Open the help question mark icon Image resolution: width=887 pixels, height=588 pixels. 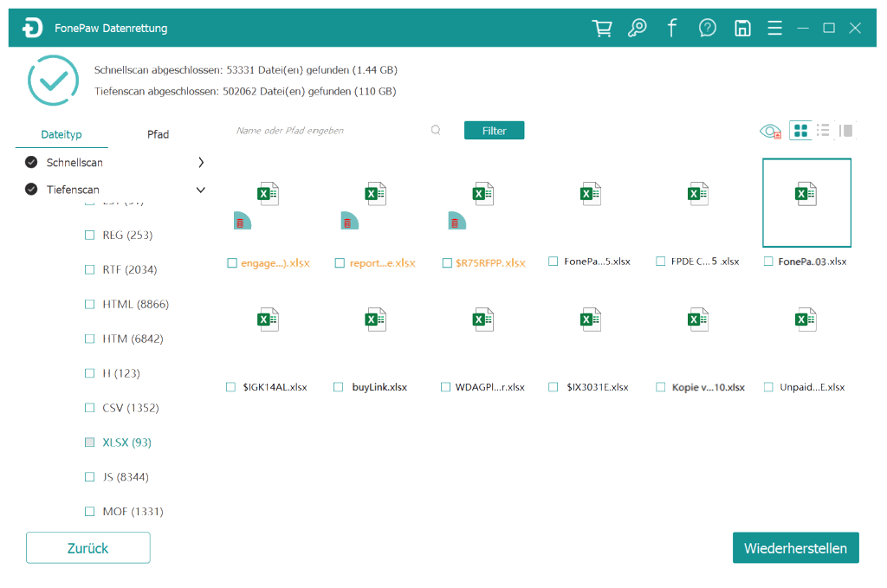click(707, 28)
